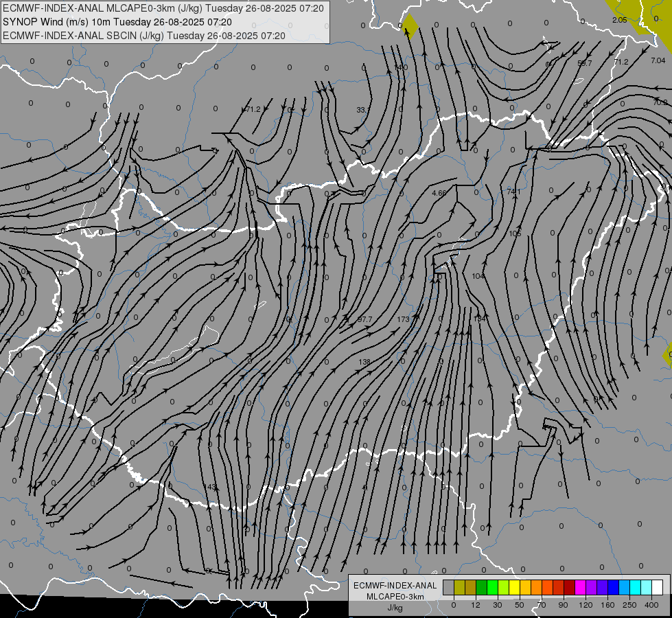Click the bright cyan legend swatch after 250

coord(636,587)
